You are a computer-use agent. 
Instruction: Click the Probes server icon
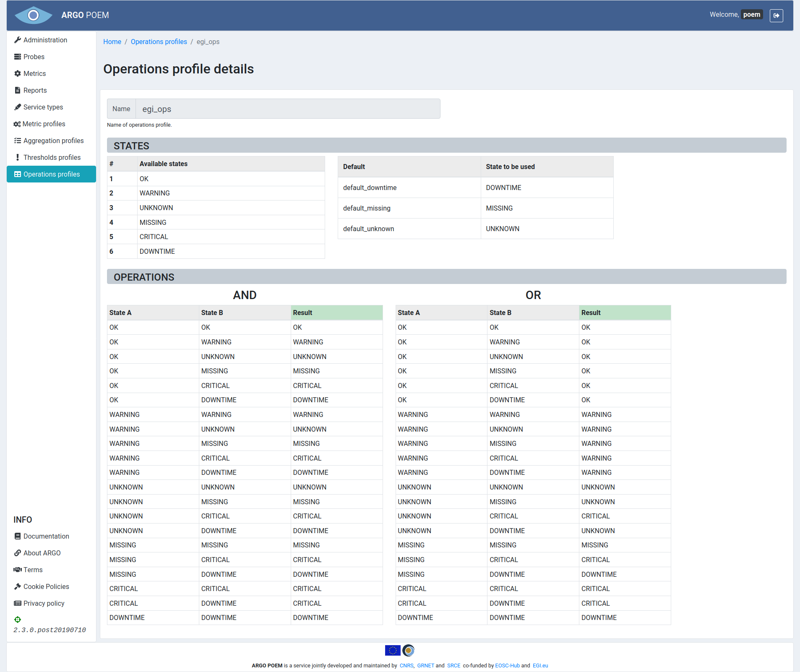[18, 57]
